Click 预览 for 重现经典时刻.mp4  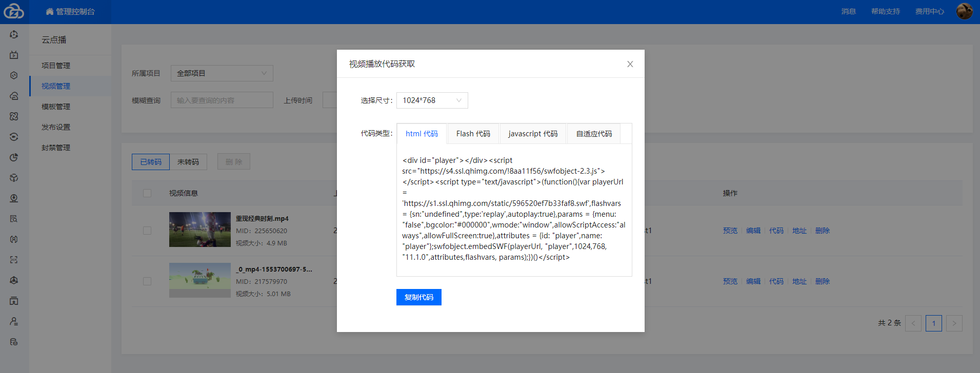730,231
